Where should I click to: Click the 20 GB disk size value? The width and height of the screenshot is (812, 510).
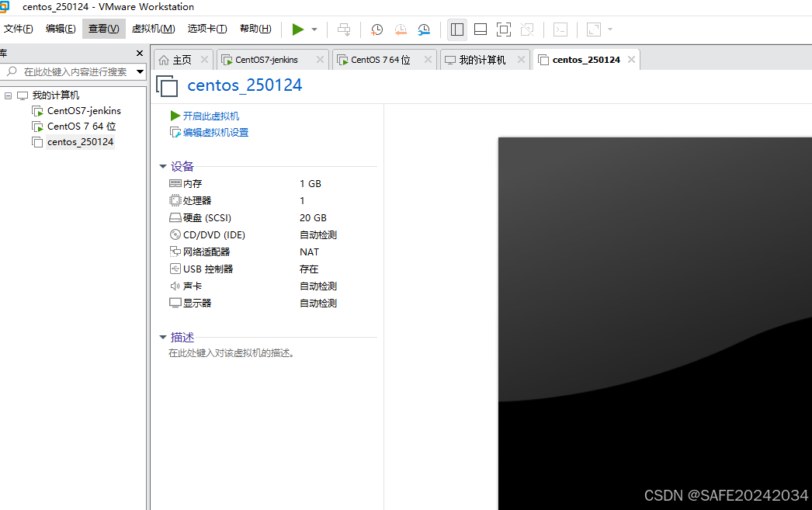313,218
